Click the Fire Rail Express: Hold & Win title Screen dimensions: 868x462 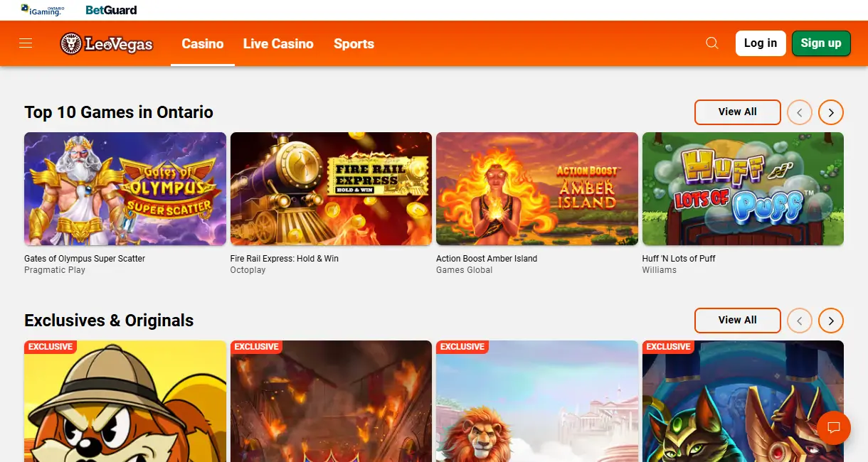(x=285, y=259)
